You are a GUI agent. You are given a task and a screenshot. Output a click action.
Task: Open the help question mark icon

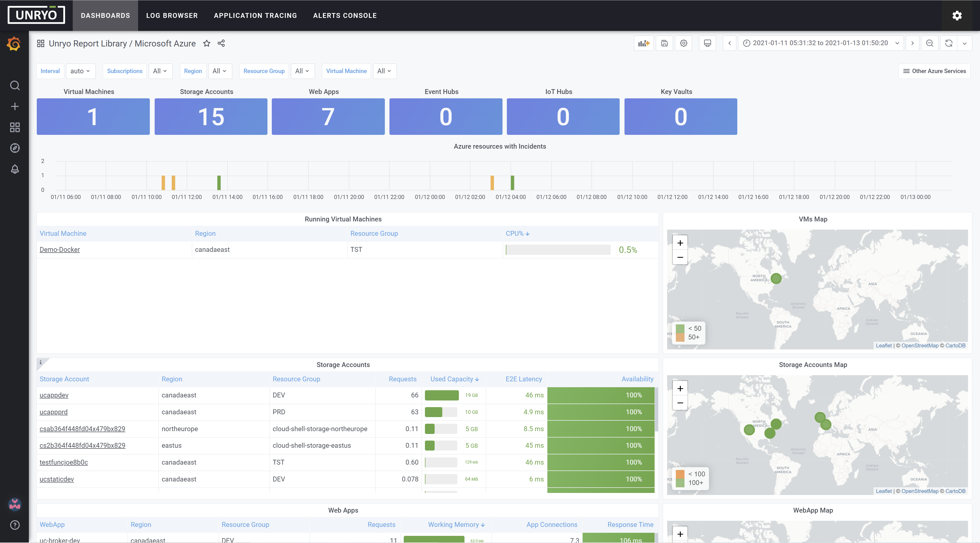[15, 525]
